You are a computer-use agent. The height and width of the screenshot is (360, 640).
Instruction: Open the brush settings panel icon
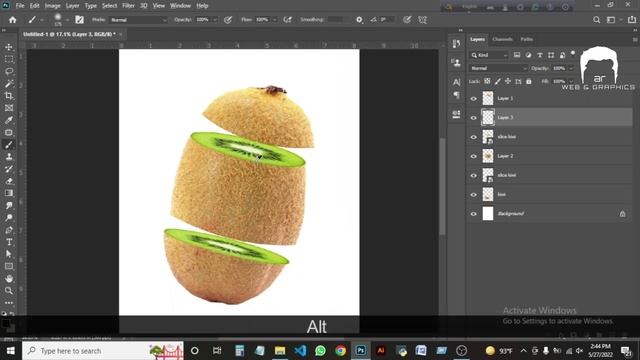pos(80,20)
